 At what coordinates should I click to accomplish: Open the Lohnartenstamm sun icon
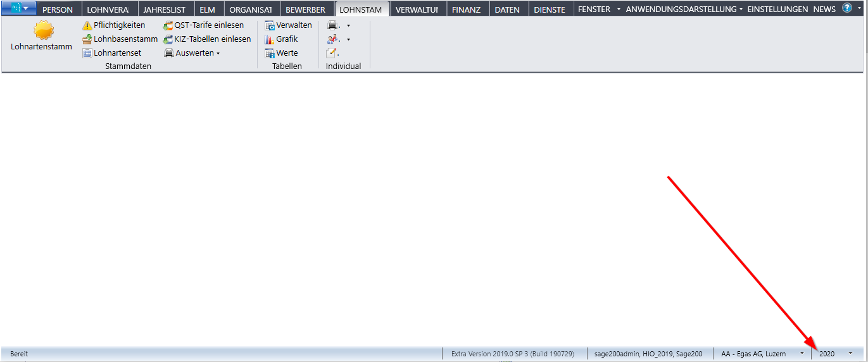[x=43, y=30]
